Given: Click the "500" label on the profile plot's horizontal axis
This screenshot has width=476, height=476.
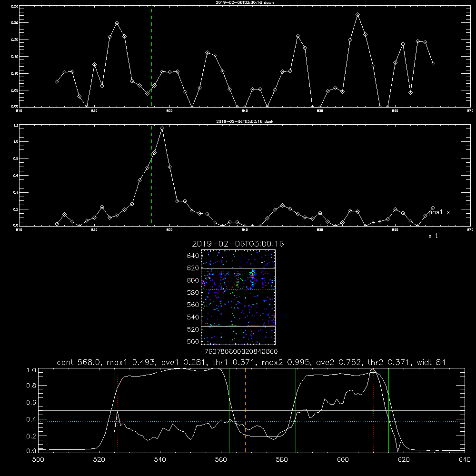Looking at the screenshot, I should click(38, 459).
